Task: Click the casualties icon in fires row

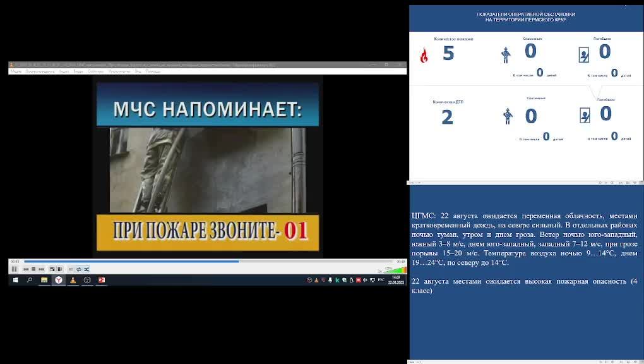Action: [x=583, y=55]
